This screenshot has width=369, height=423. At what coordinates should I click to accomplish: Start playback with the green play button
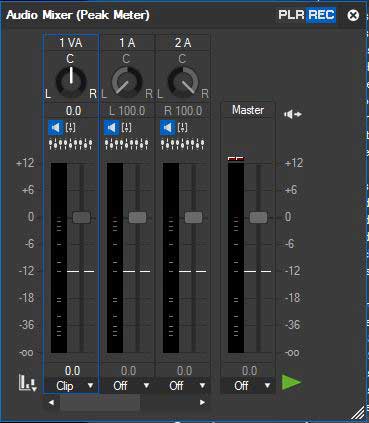point(291,382)
